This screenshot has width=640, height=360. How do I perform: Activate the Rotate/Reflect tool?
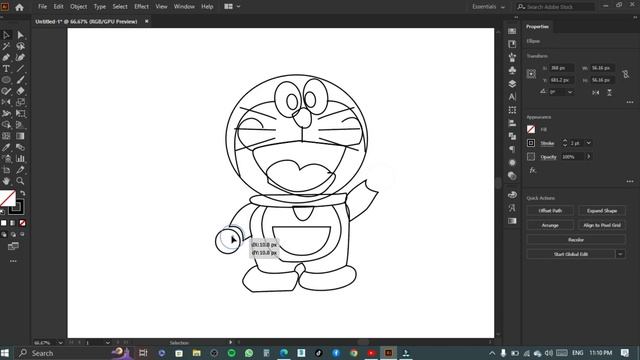[6, 102]
